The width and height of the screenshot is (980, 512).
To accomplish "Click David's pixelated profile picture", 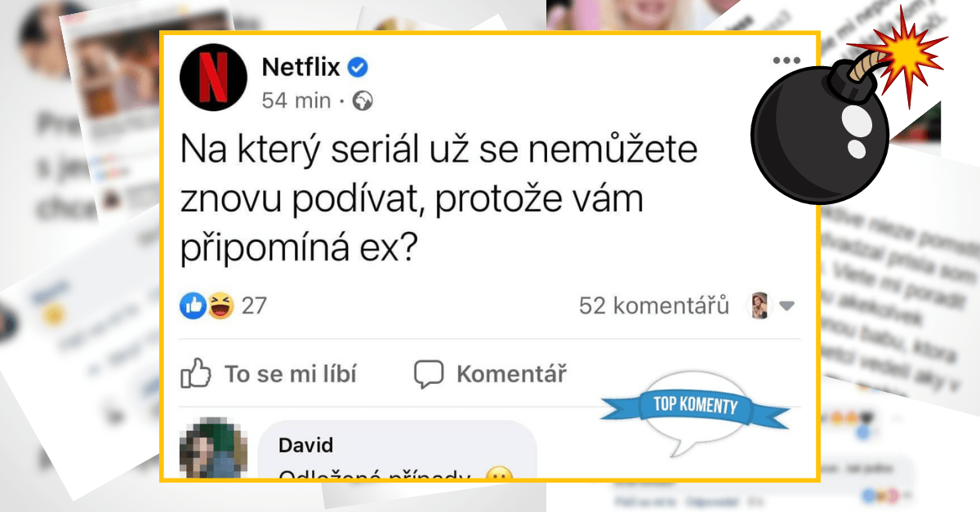I will click(x=211, y=449).
